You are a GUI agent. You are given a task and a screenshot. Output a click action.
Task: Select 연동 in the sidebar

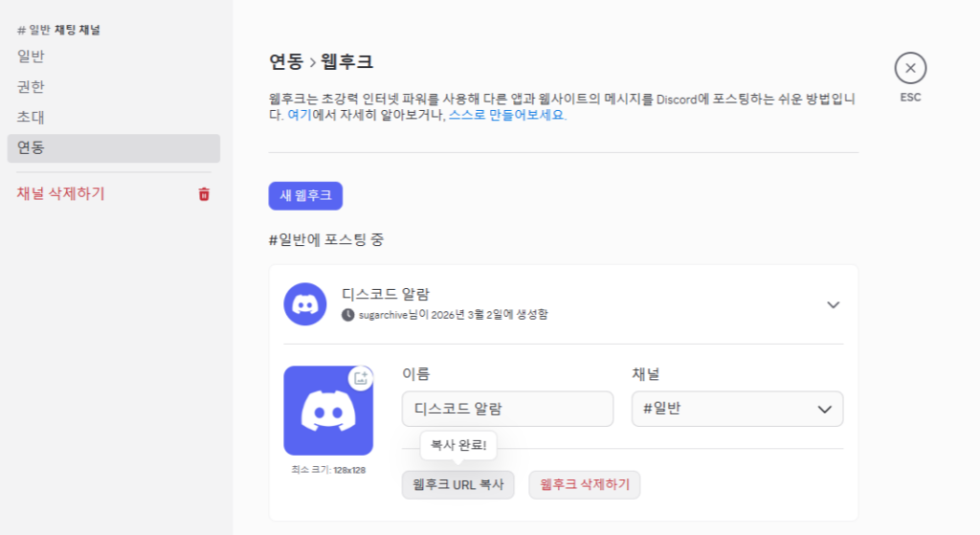pos(31,148)
